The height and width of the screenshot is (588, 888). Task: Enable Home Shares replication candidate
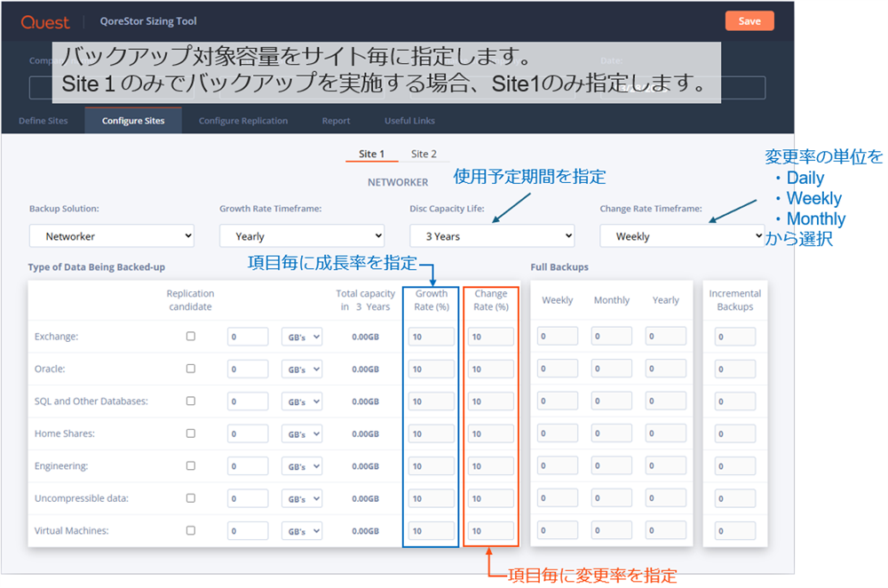191,433
